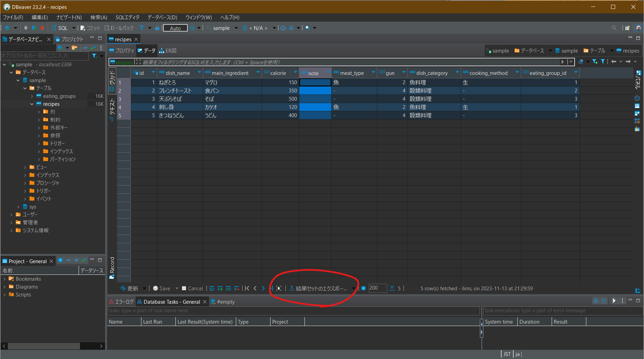Switch to Record view mode

pos(112,268)
